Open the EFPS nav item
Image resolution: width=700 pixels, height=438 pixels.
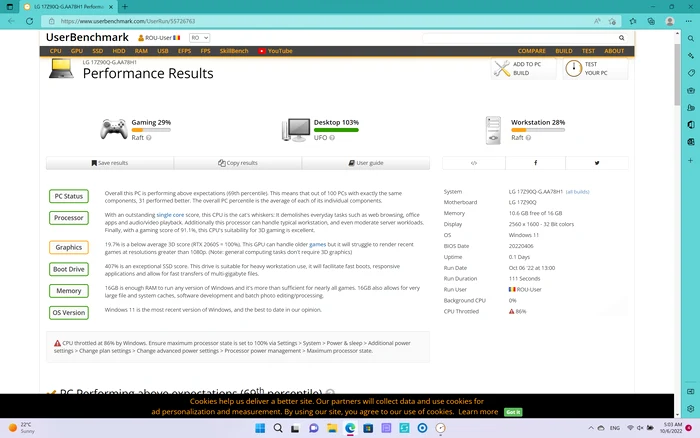184,51
